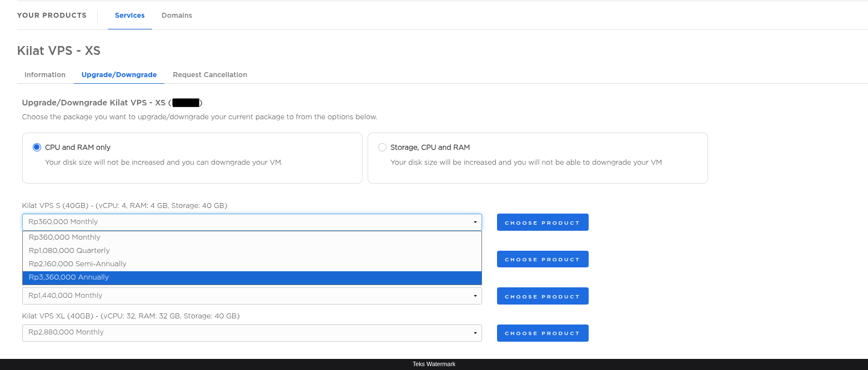Image resolution: width=868 pixels, height=370 pixels.
Task: Choose Rp1,080,000 Quarterly option
Action: (x=252, y=251)
